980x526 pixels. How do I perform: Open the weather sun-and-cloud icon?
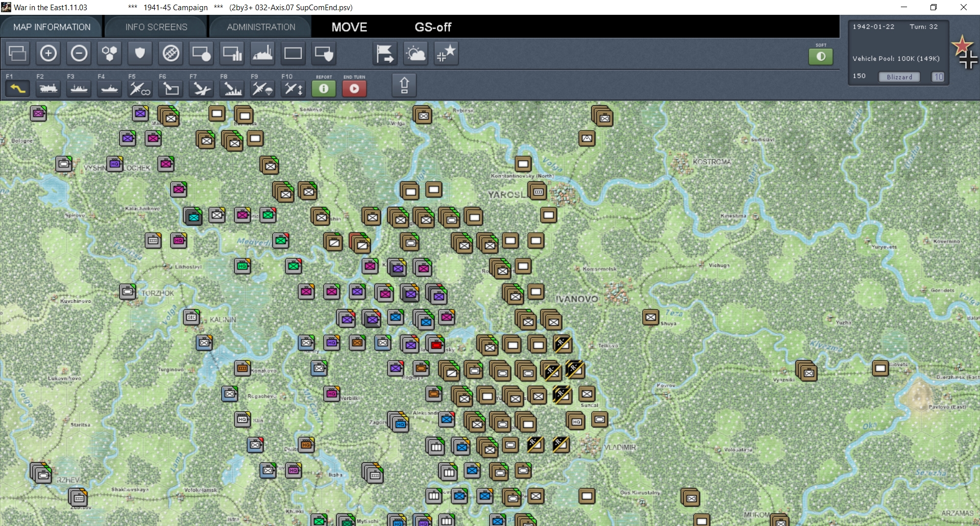pyautogui.click(x=416, y=53)
